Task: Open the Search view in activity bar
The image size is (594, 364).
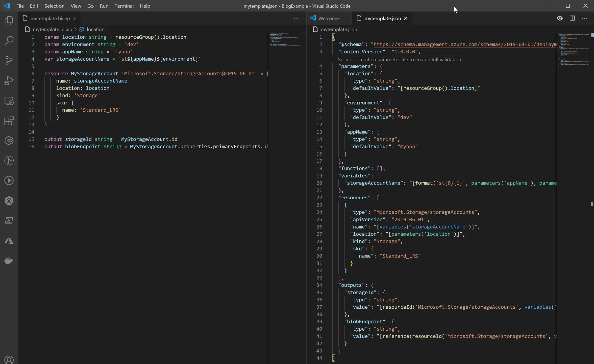Action: point(9,41)
